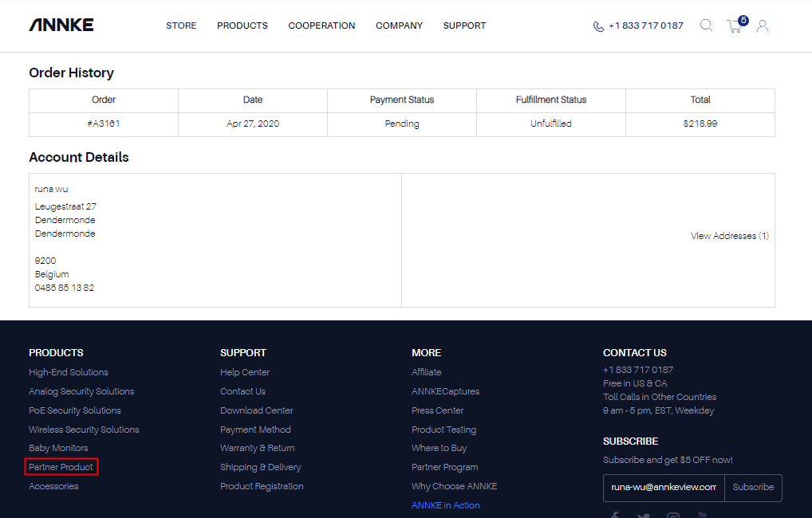Viewport: 812px width, 518px height.
Task: Open Analog Security Solutions link
Action: coord(81,391)
